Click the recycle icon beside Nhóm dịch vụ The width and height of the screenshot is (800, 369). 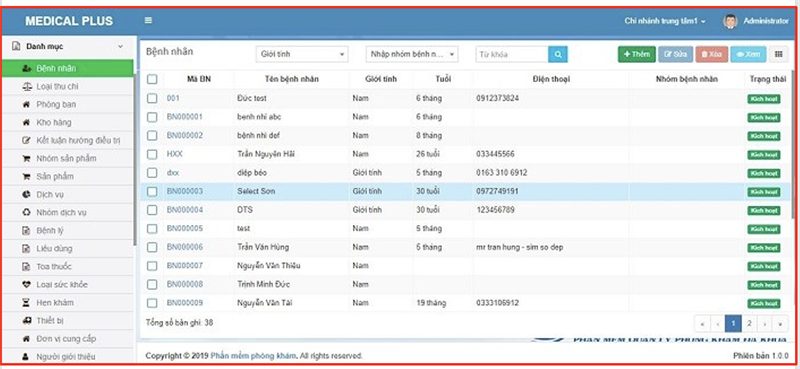pyautogui.click(x=27, y=213)
